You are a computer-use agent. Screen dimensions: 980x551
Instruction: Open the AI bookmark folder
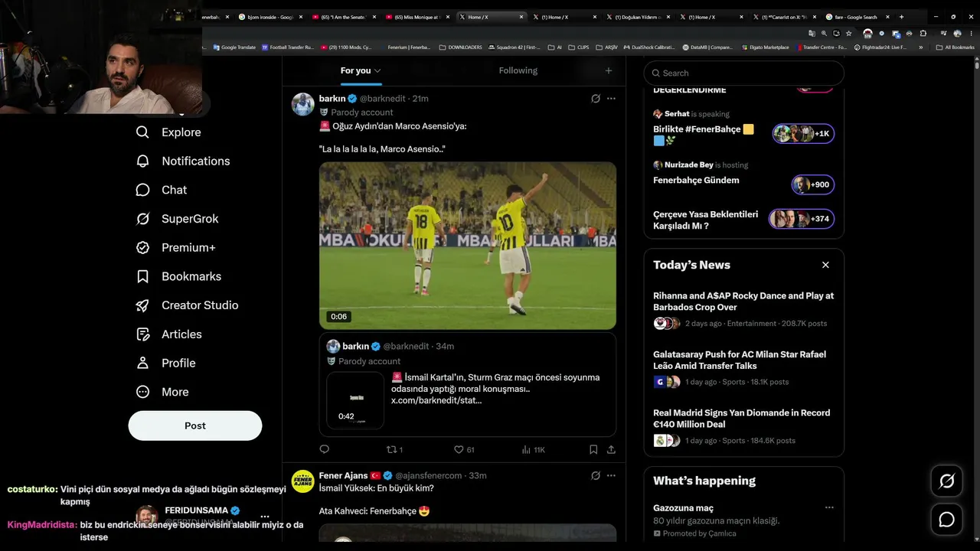[x=555, y=47]
